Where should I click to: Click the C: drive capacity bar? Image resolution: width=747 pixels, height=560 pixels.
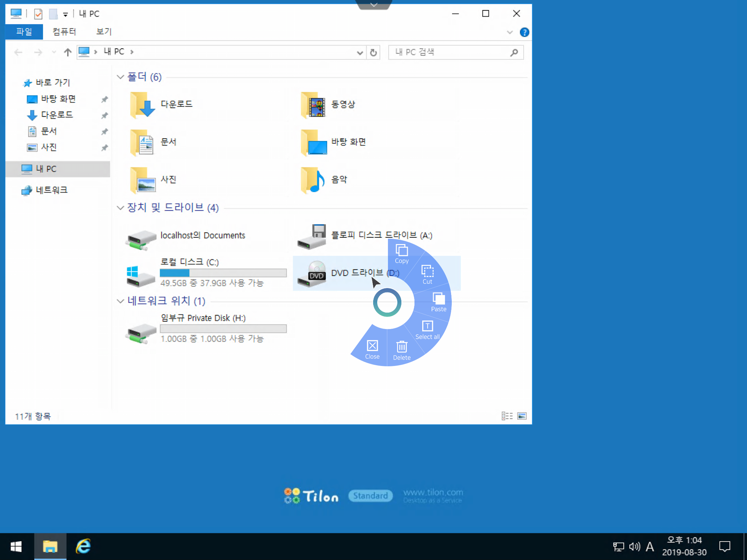coord(223,273)
